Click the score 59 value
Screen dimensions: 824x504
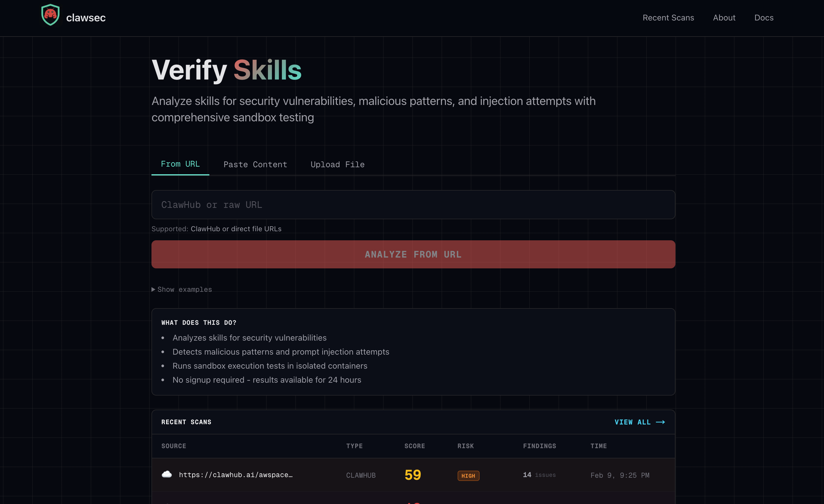[x=412, y=475]
